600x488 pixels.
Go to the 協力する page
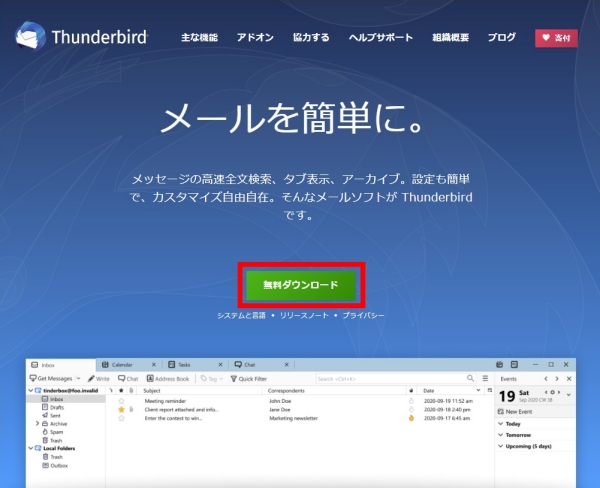tap(311, 38)
